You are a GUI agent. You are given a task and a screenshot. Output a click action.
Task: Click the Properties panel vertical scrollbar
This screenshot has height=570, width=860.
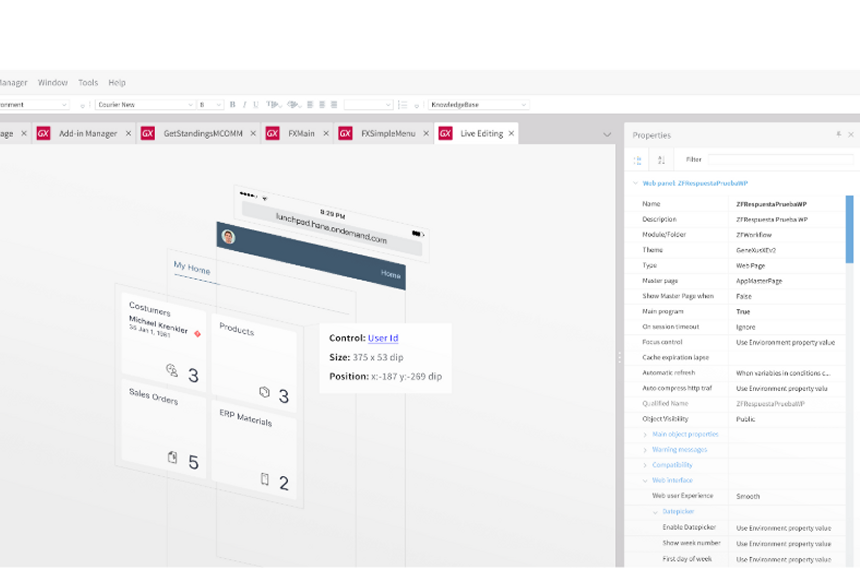tap(850, 230)
